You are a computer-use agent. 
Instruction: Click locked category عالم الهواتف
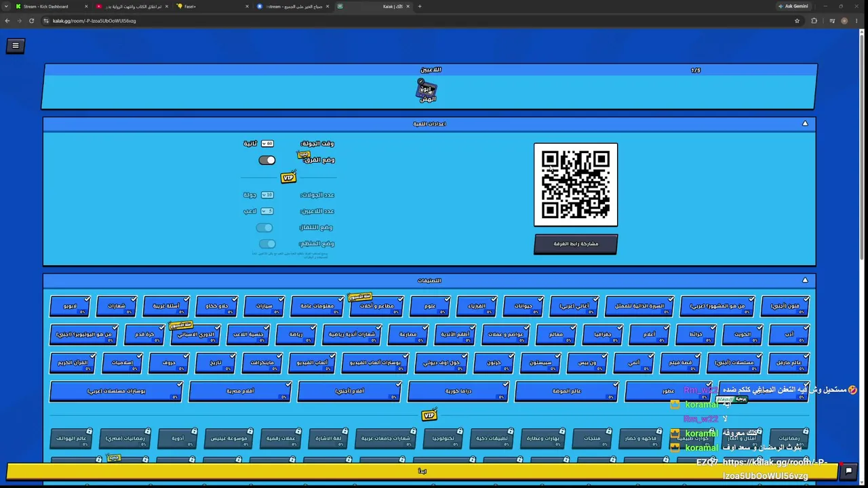[72, 439]
